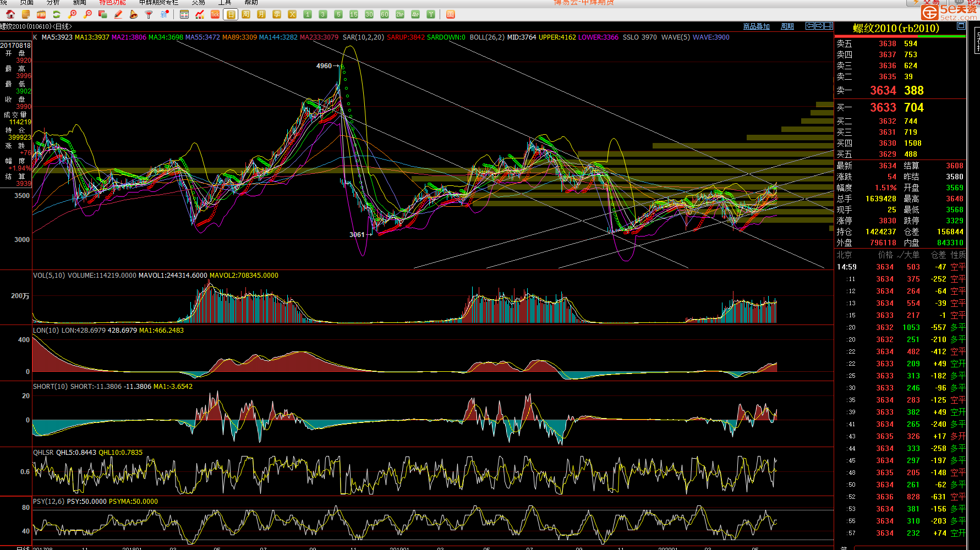This screenshot has height=550, width=980.
Task: Select the weekly 周 period
Action: coord(246,15)
